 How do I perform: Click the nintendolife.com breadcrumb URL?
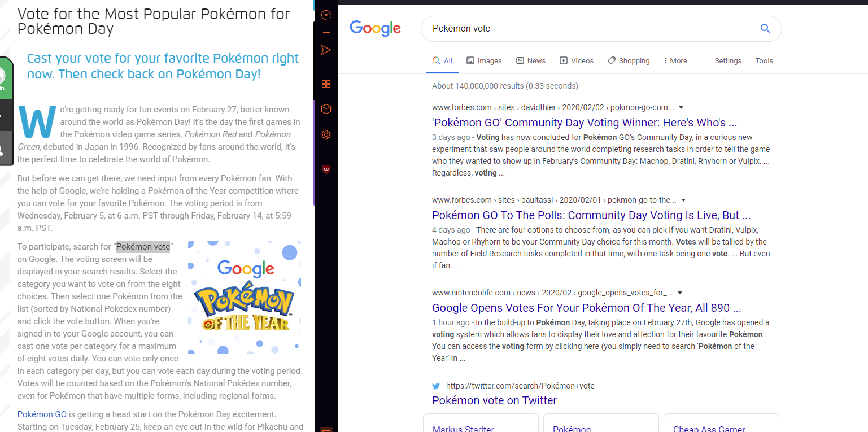point(552,293)
